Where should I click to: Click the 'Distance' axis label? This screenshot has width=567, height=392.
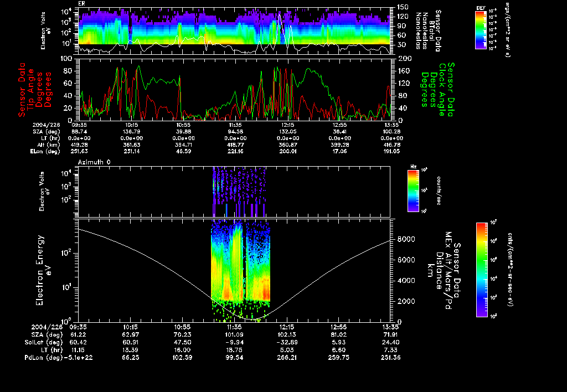point(439,271)
